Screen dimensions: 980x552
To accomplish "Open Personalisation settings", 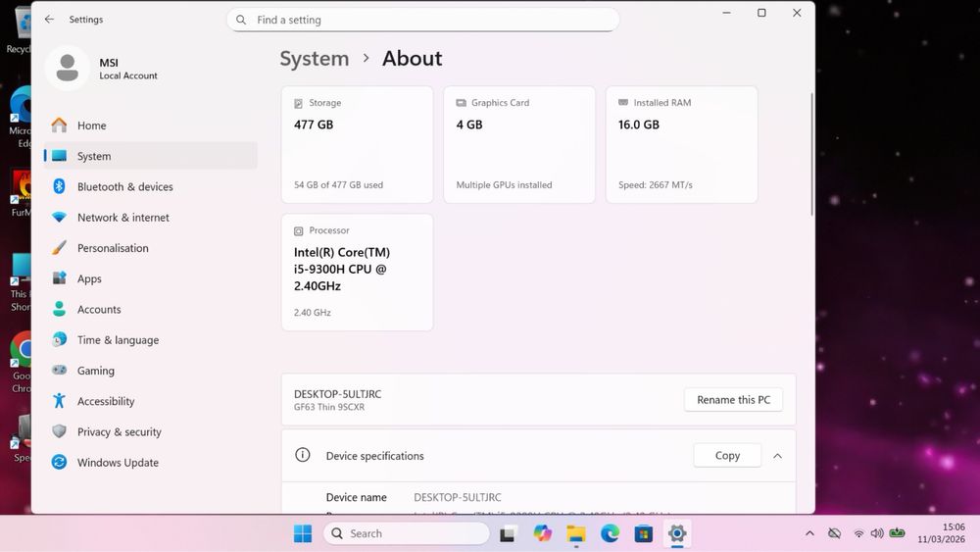I will click(151, 247).
